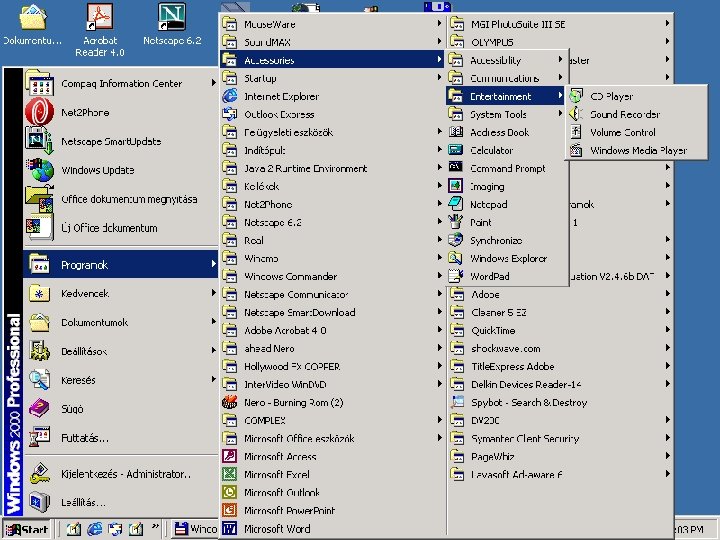Select the Programok menu item
This screenshot has width=720, height=540.
tap(120, 264)
